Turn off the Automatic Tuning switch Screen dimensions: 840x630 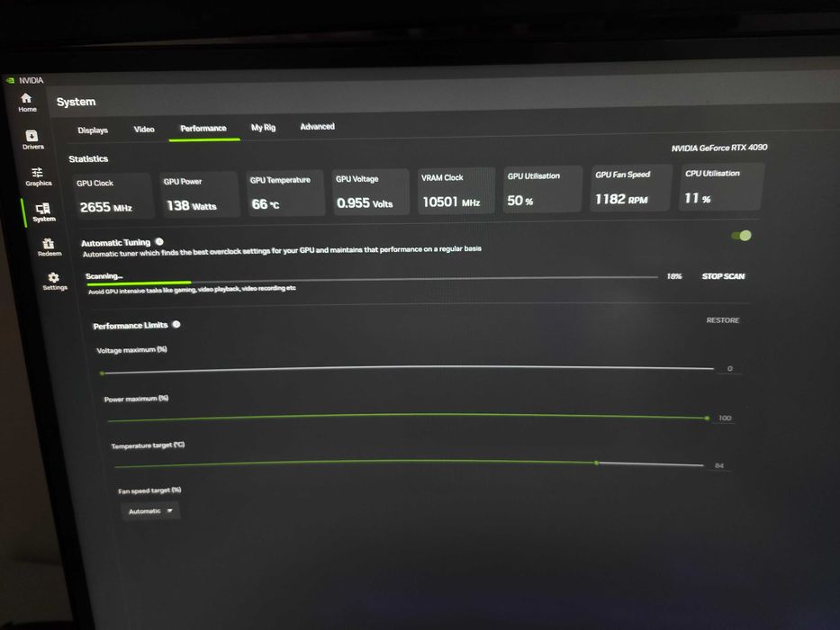(x=742, y=236)
